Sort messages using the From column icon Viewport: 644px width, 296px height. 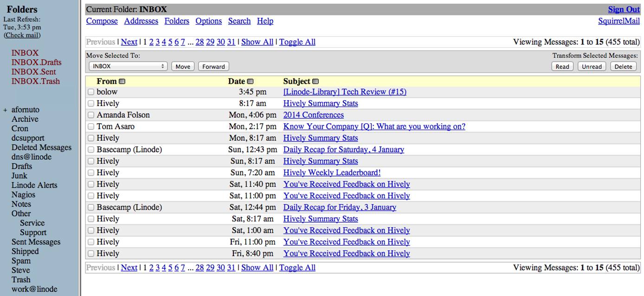coord(122,81)
